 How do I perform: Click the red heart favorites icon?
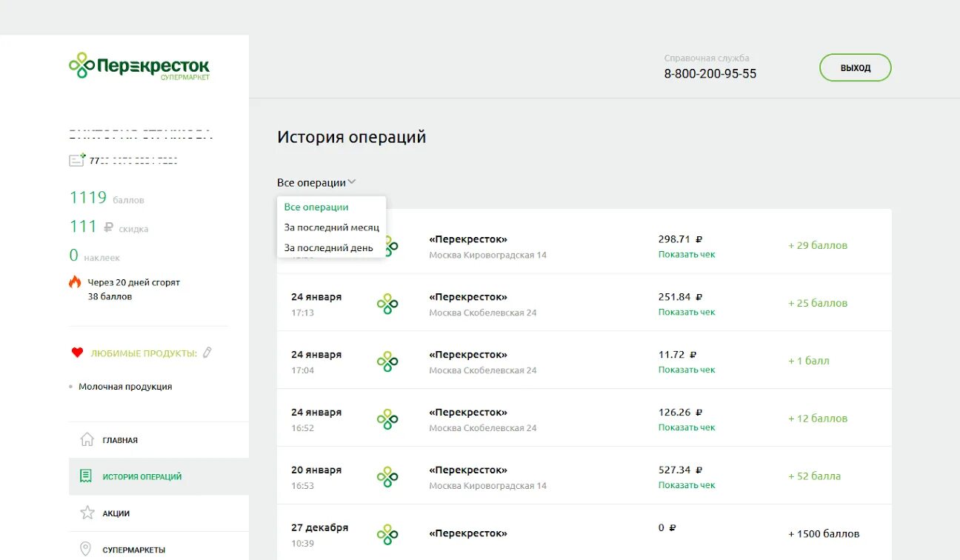[77, 353]
